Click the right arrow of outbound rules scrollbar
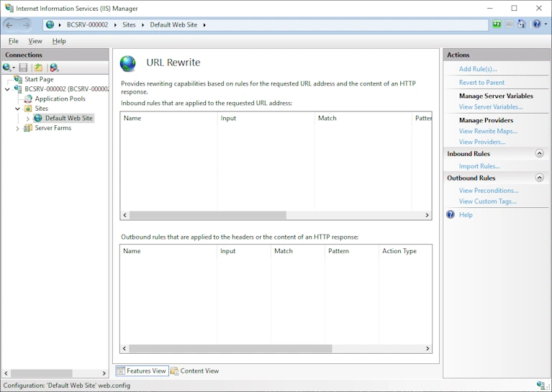Screen dimensions: 552x392 click(x=427, y=348)
